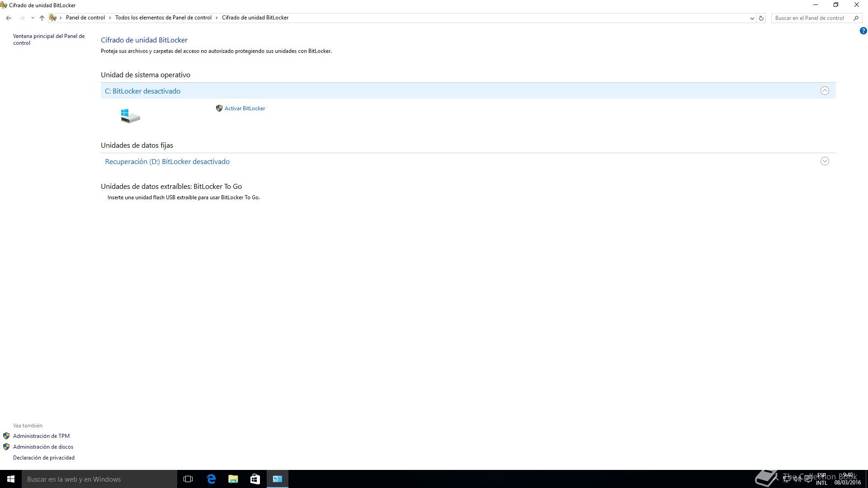Open Task View in the taskbar

point(188,479)
